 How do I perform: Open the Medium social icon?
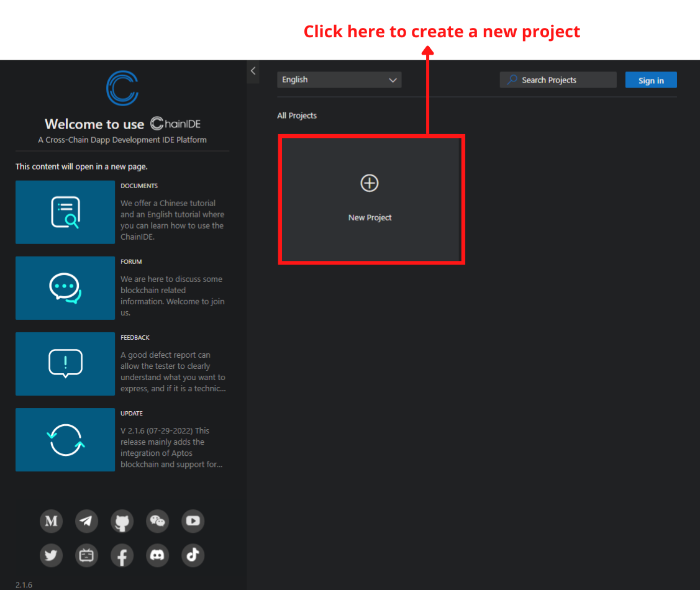coord(52,521)
